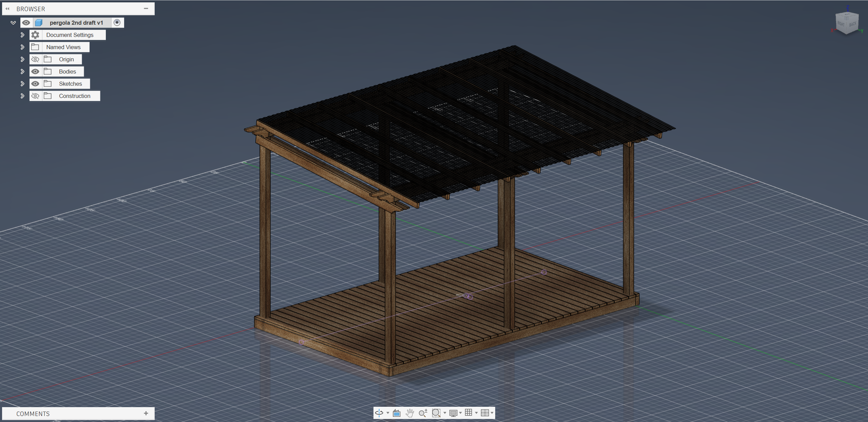Viewport: 868px width, 422px height.
Task: Click the Document Settings gear icon
Action: coord(35,35)
